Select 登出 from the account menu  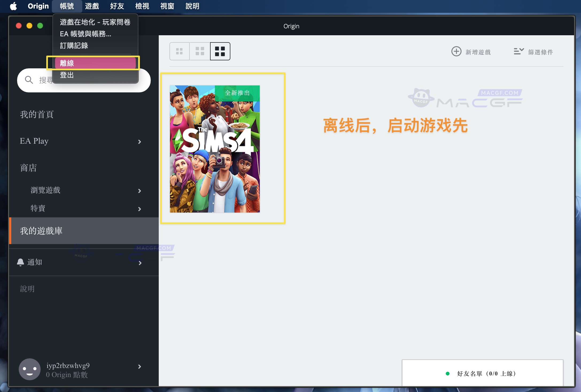(66, 75)
